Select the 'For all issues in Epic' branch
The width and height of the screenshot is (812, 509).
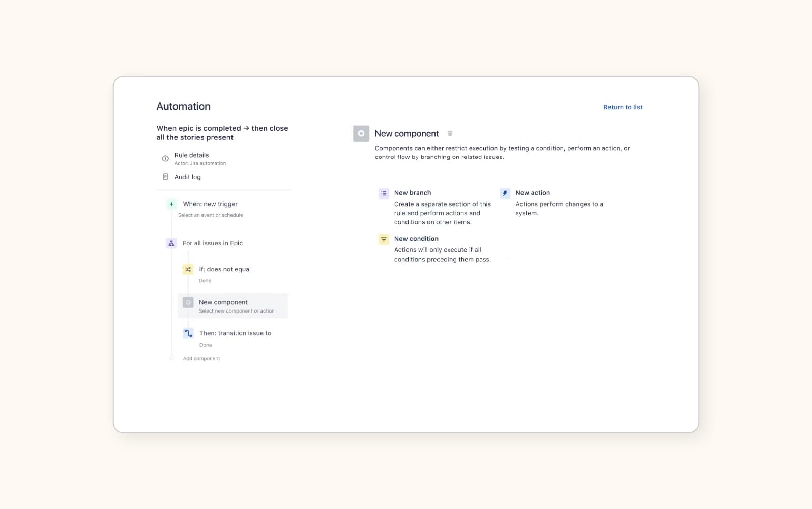pyautogui.click(x=213, y=243)
